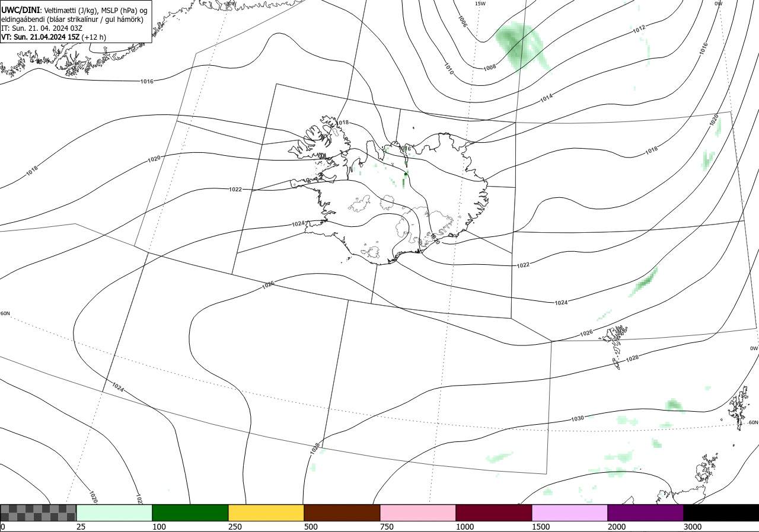Select the legend value 250

pos(235,527)
